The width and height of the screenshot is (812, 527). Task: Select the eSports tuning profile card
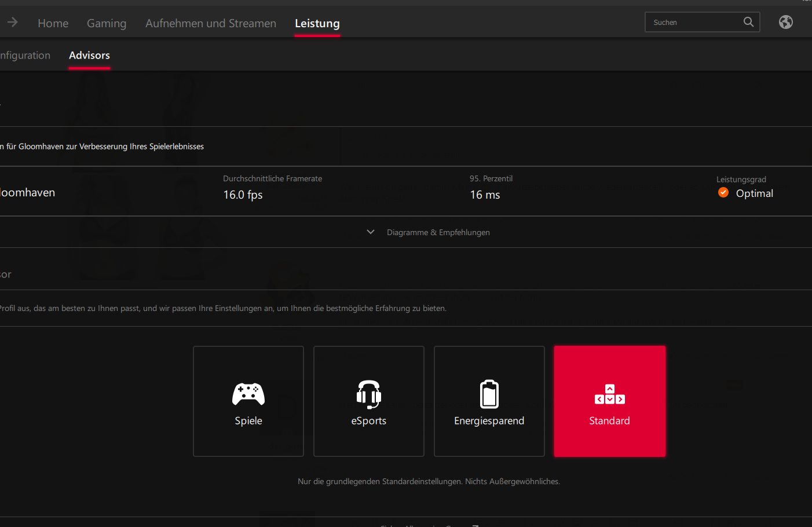[368, 401]
